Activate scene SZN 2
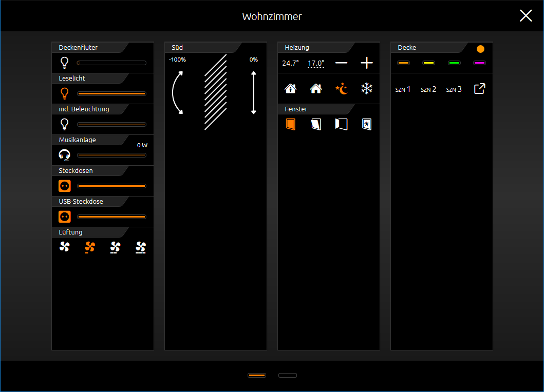The image size is (544, 392). [428, 89]
